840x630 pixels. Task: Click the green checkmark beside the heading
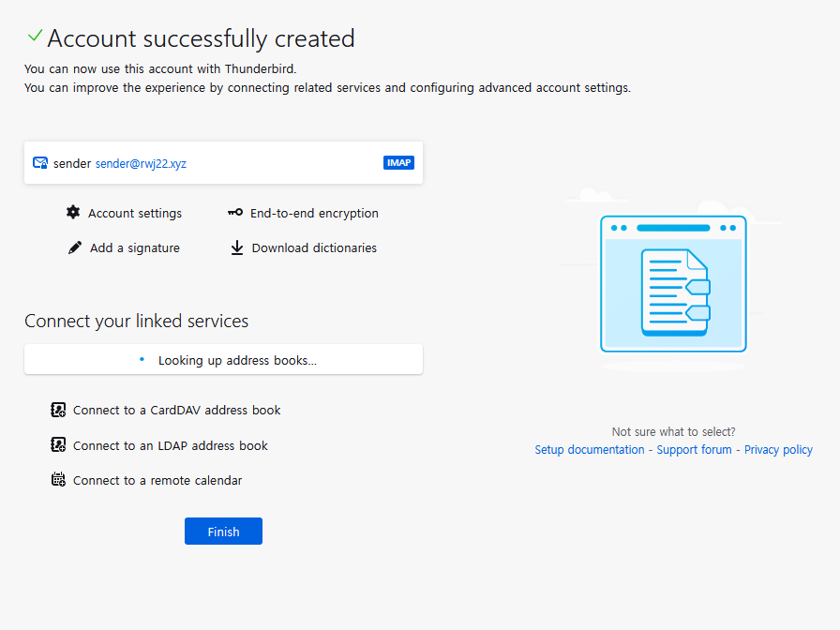35,36
